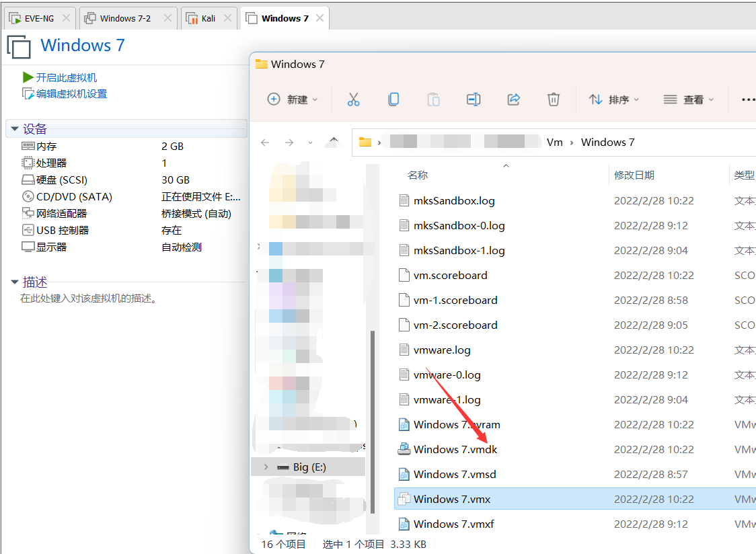Collapse the 描述 (Description) section

15,282
